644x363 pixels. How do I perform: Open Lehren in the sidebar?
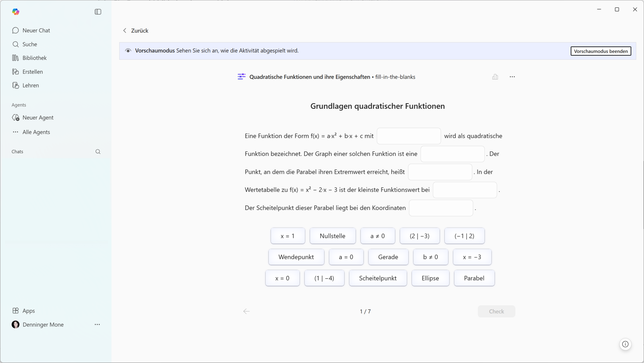pos(30,86)
